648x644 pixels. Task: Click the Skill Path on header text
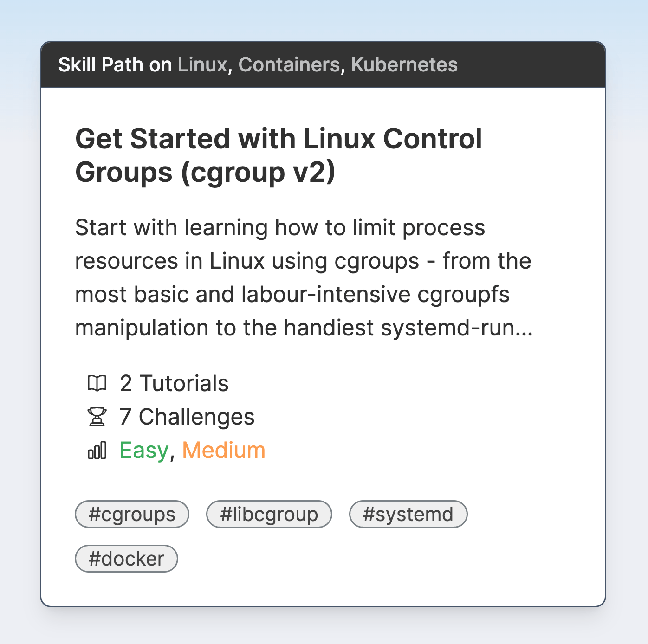[x=115, y=64]
